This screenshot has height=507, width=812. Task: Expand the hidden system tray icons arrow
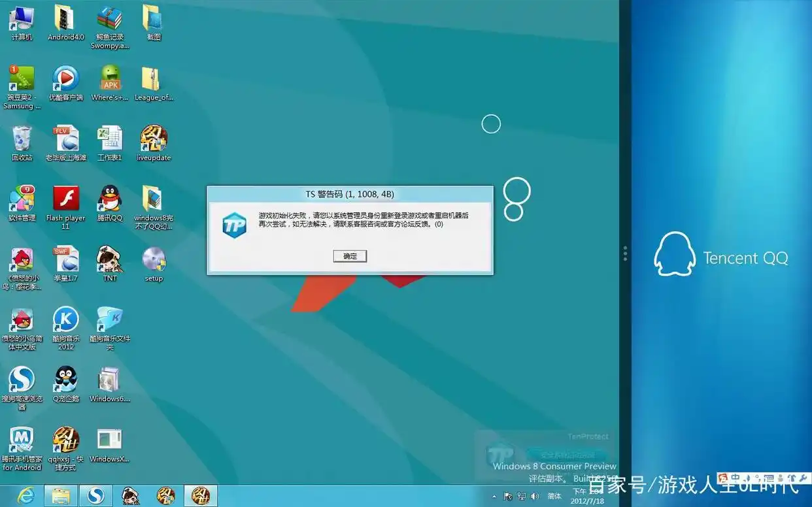pos(494,497)
